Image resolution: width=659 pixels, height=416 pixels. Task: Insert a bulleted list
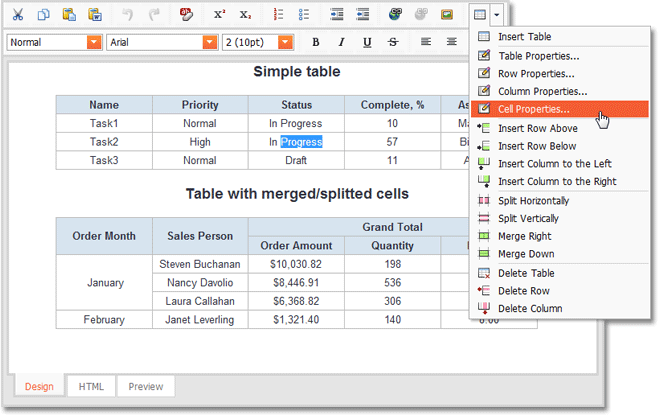click(304, 15)
